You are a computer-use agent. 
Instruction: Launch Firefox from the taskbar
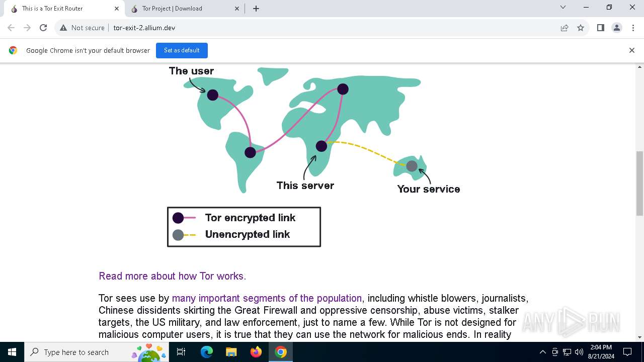pos(256,352)
